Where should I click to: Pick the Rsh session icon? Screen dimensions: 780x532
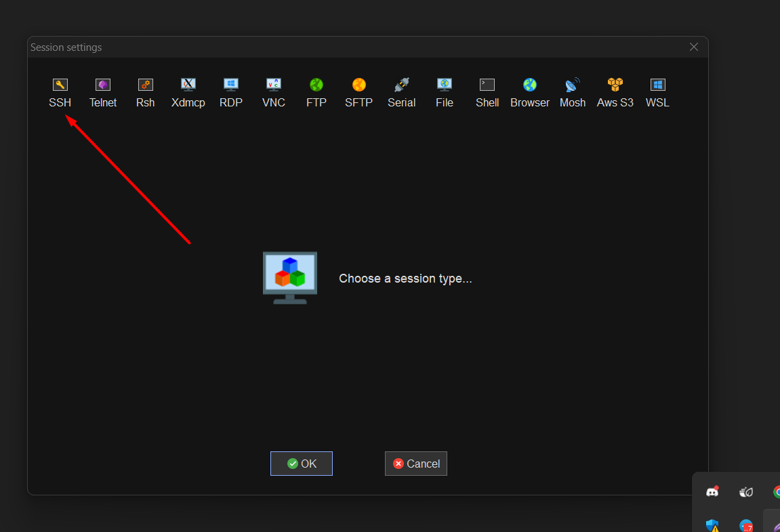click(x=145, y=93)
